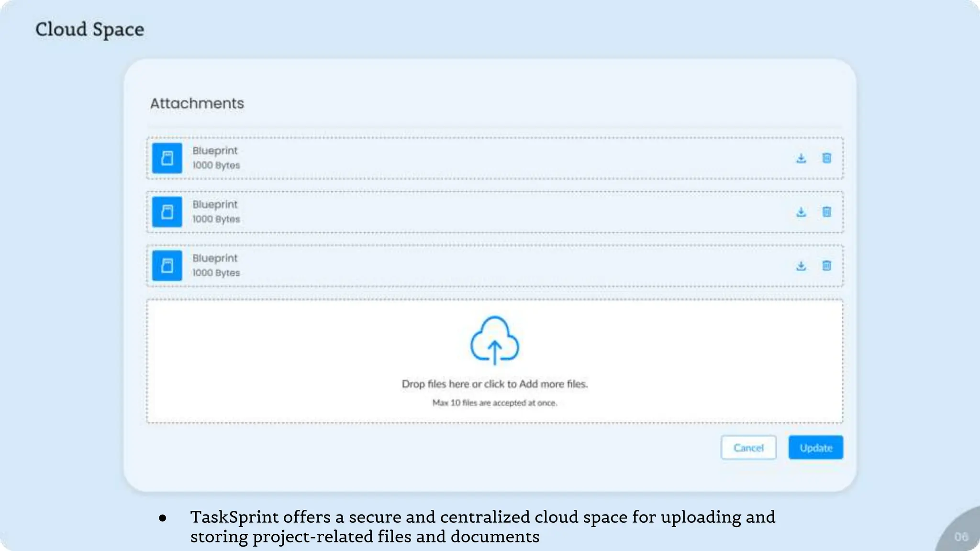Select the second Blueprint file name
The image size is (980, 551).
pos(215,205)
